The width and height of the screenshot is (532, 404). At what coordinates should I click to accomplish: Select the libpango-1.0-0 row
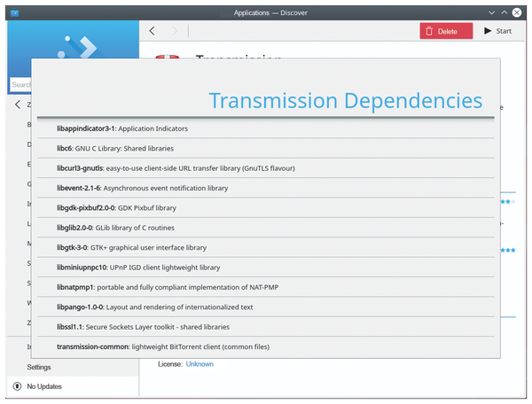[266, 307]
